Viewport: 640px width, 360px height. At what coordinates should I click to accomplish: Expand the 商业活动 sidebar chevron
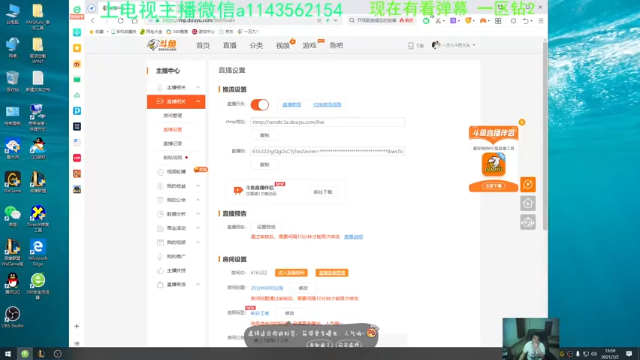tap(198, 228)
